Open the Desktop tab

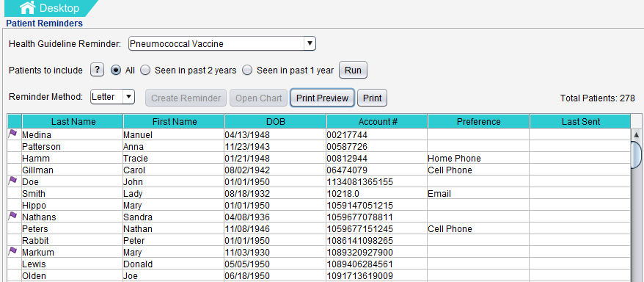click(x=51, y=8)
